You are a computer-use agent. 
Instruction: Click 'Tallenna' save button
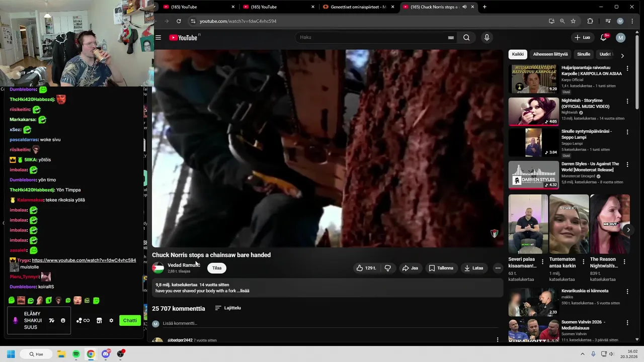[441, 268]
